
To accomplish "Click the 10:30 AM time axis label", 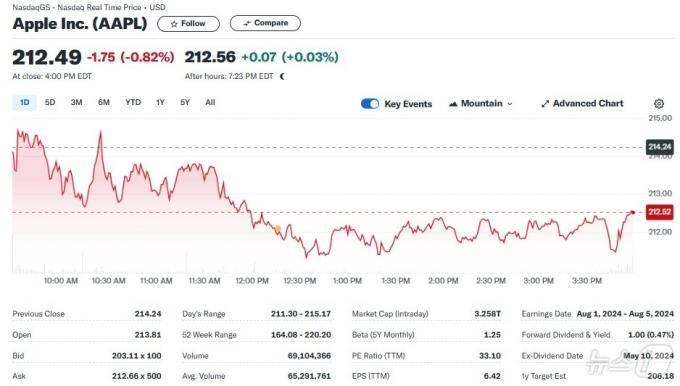I will pyautogui.click(x=108, y=281).
